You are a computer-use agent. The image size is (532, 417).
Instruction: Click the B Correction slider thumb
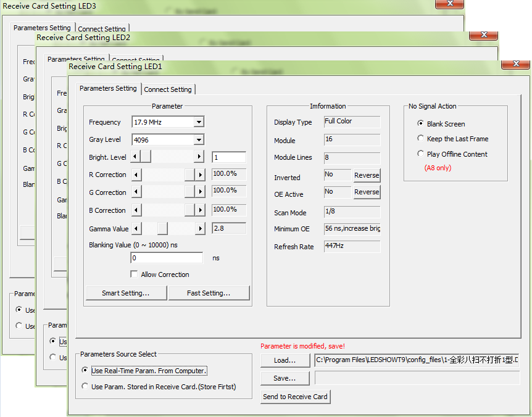(x=189, y=210)
